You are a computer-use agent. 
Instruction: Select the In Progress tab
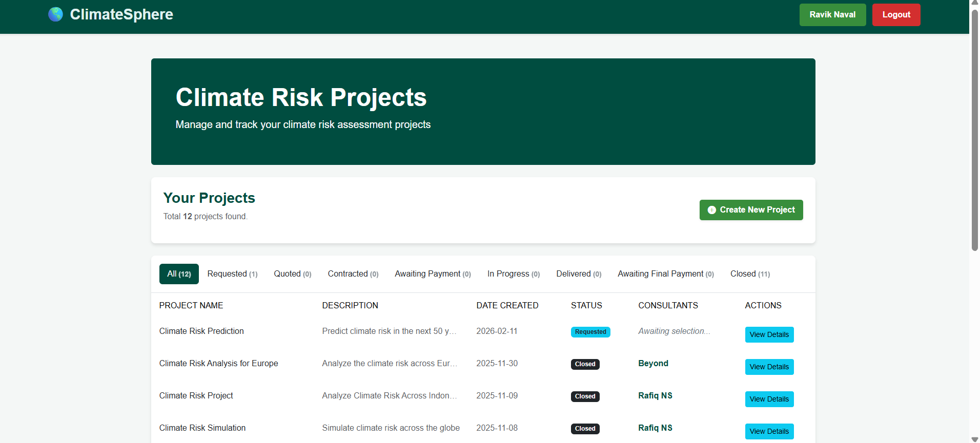point(513,274)
